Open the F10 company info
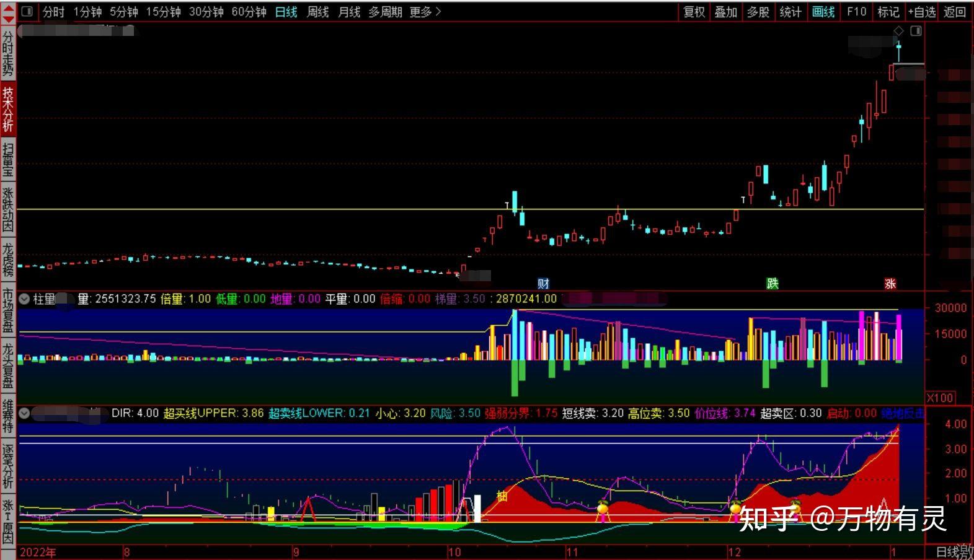Viewport: 974px width, 560px height. click(x=856, y=12)
